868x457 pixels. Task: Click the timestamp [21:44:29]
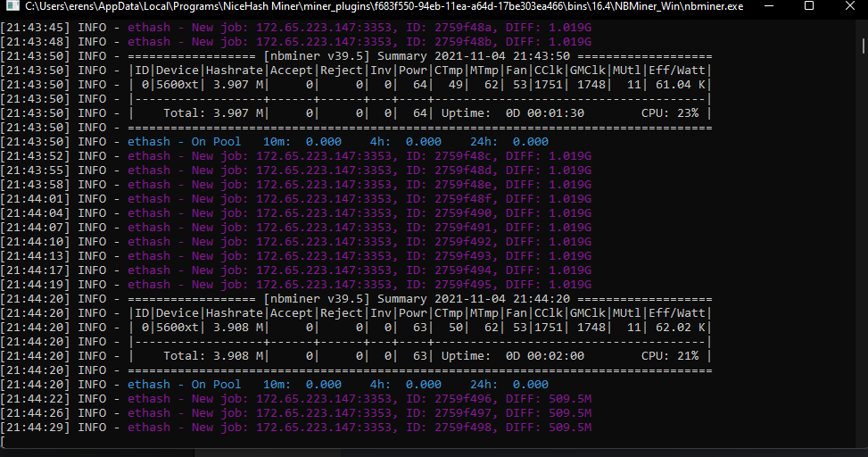[36, 428]
